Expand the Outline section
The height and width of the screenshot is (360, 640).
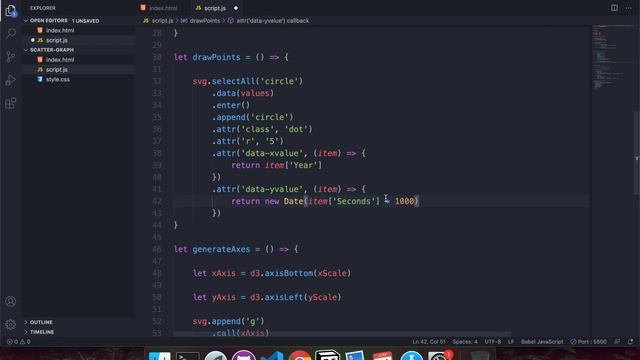(41, 322)
